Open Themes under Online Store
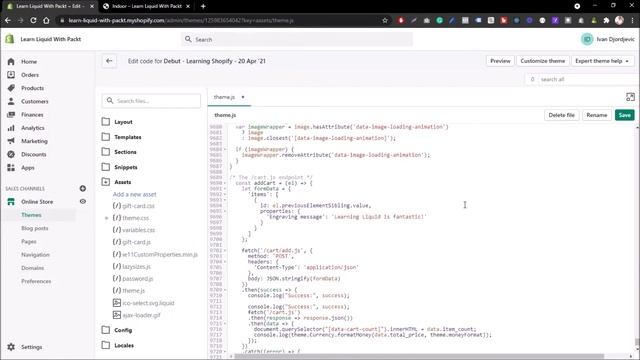The image size is (640, 360). point(31,215)
